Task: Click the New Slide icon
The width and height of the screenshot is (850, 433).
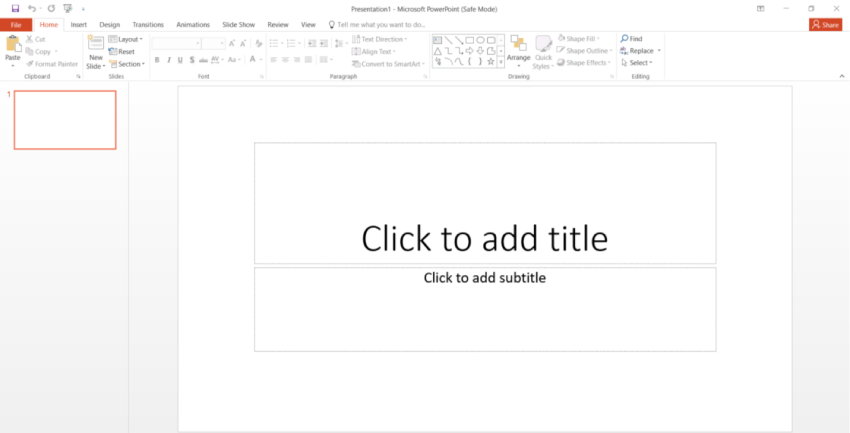Action: pos(96,44)
